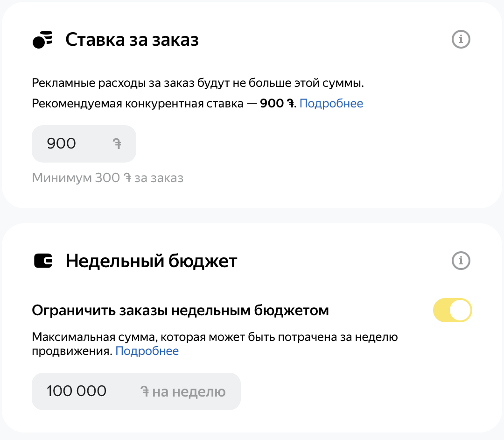Show info tooltip for Недельный бюджет
Screen dimensions: 504x440
click(x=461, y=260)
